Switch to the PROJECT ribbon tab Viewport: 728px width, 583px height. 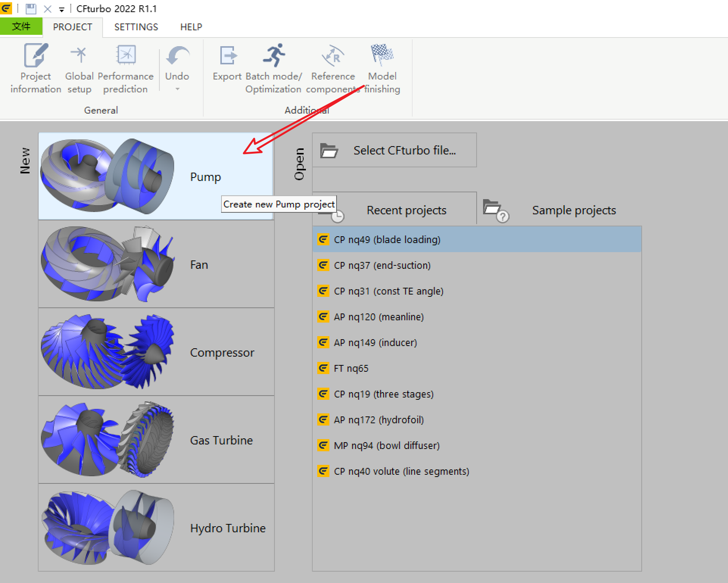click(x=72, y=27)
